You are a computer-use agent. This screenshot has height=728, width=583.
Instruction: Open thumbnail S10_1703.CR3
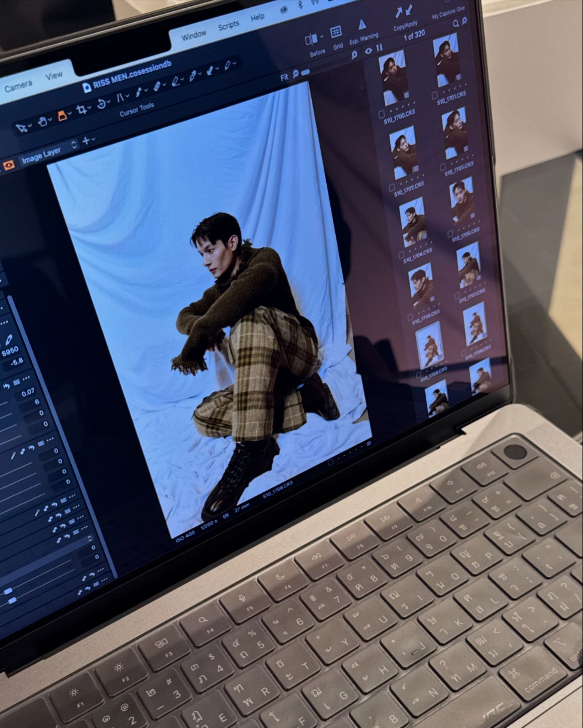(455, 134)
